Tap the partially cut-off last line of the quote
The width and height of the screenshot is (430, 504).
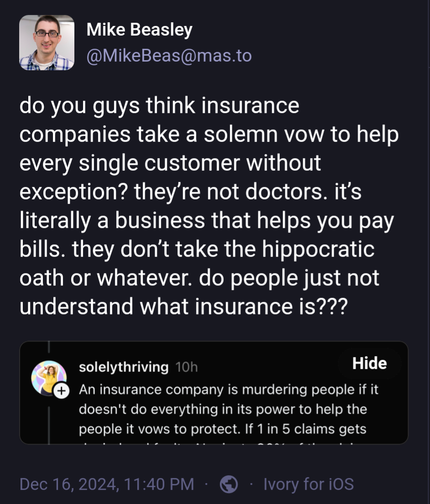228,441
